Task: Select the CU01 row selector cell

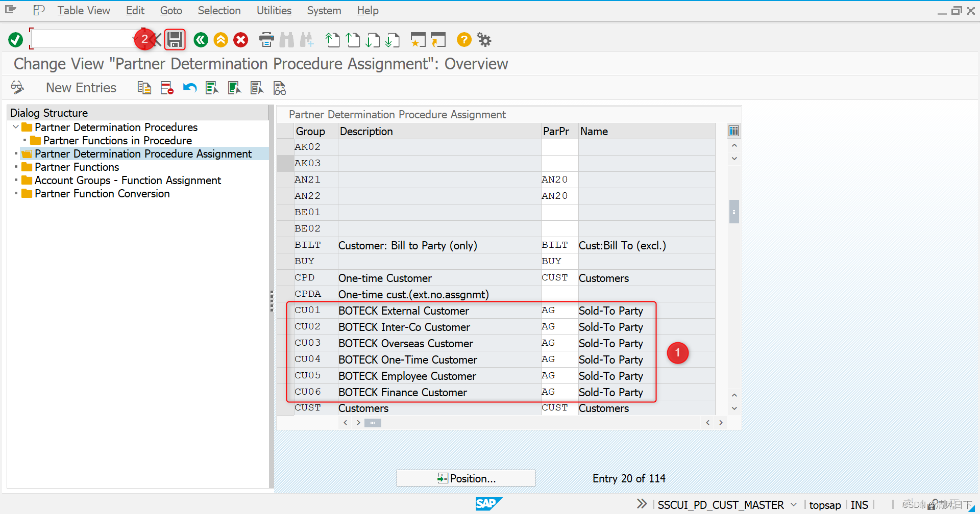Action: (286, 310)
